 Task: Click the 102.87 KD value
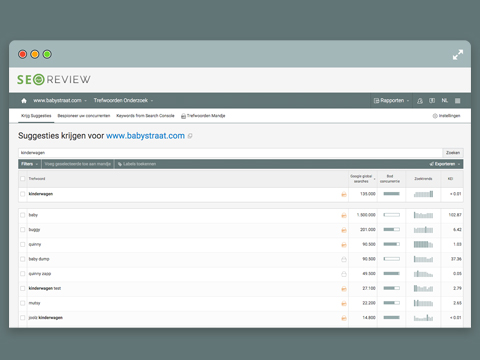(455, 215)
